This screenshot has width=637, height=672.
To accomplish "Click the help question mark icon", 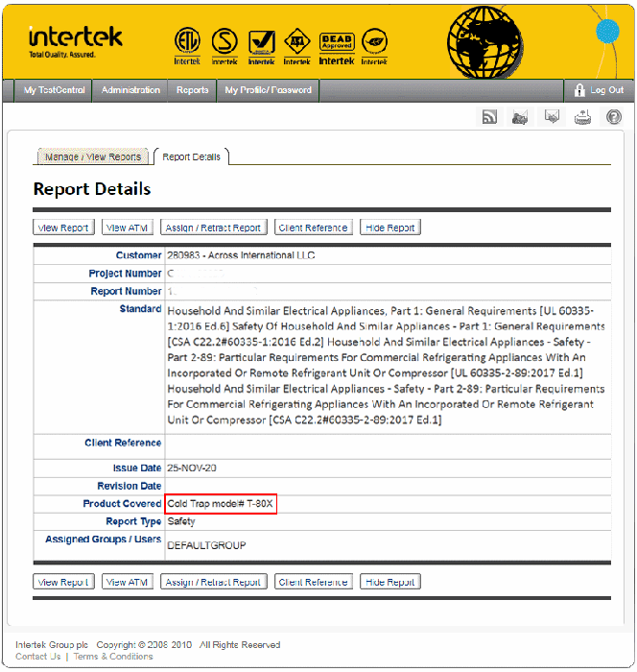I will [x=614, y=117].
